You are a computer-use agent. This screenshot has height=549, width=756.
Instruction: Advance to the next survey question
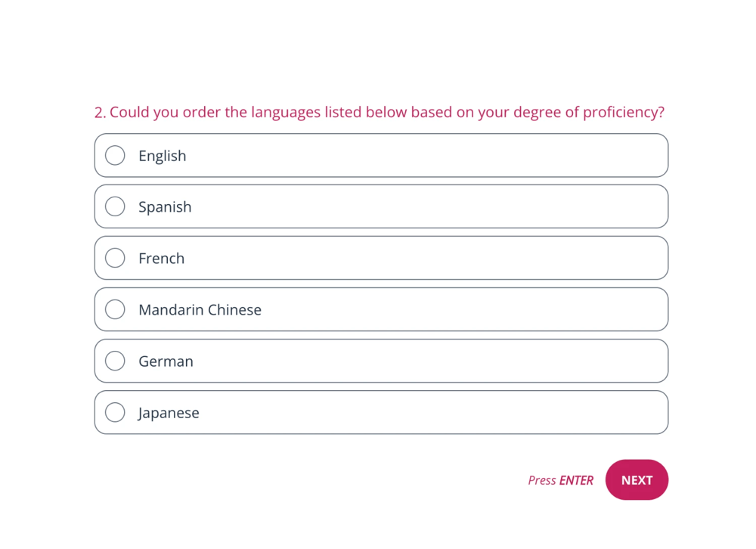click(x=637, y=479)
